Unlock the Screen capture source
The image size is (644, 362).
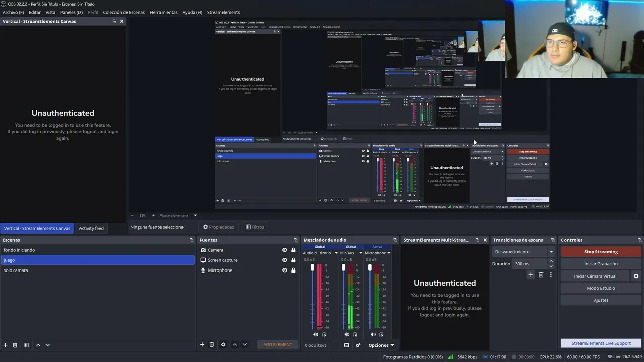point(293,260)
